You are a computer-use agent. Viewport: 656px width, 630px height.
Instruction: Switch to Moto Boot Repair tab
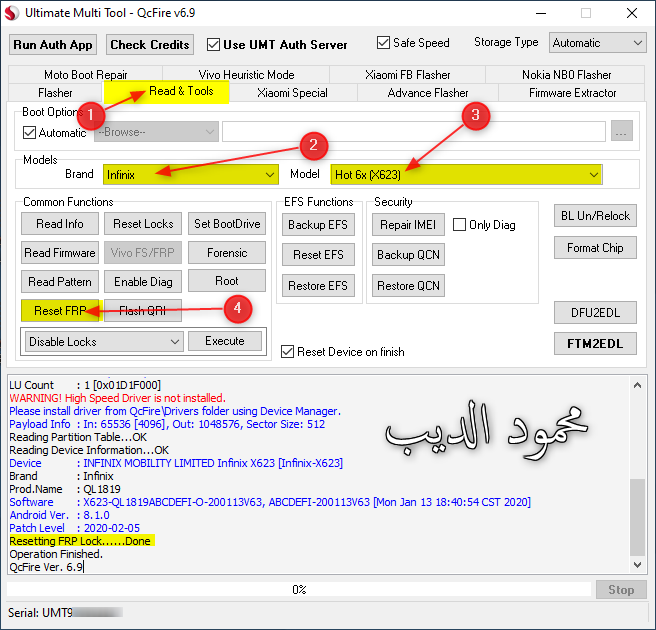(x=85, y=74)
